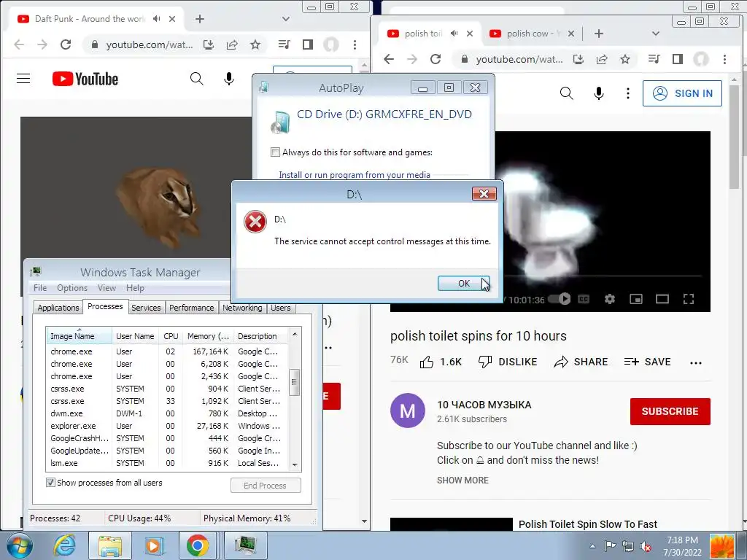The width and height of the screenshot is (747, 560).
Task: Switch to Applications tab in Task Manager
Action: pyautogui.click(x=58, y=308)
